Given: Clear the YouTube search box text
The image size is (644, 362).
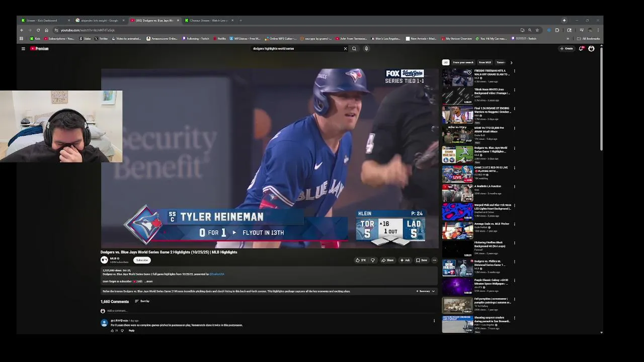Looking at the screenshot, I should [x=345, y=49].
